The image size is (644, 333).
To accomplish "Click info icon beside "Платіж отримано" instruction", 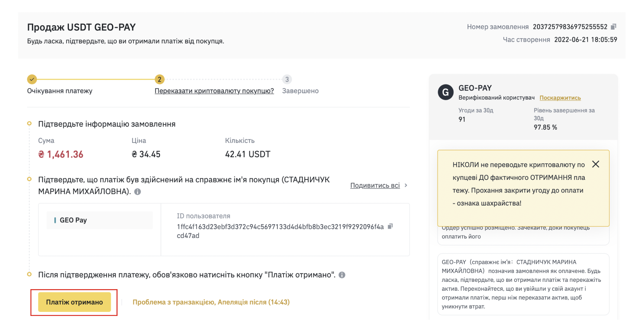I will click(x=342, y=275).
